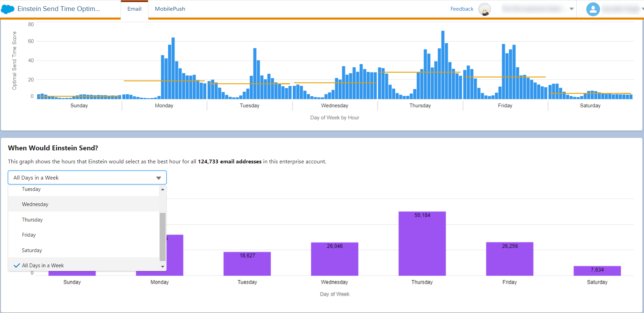
Task: Choose Friday in the day list
Action: [x=84, y=235]
